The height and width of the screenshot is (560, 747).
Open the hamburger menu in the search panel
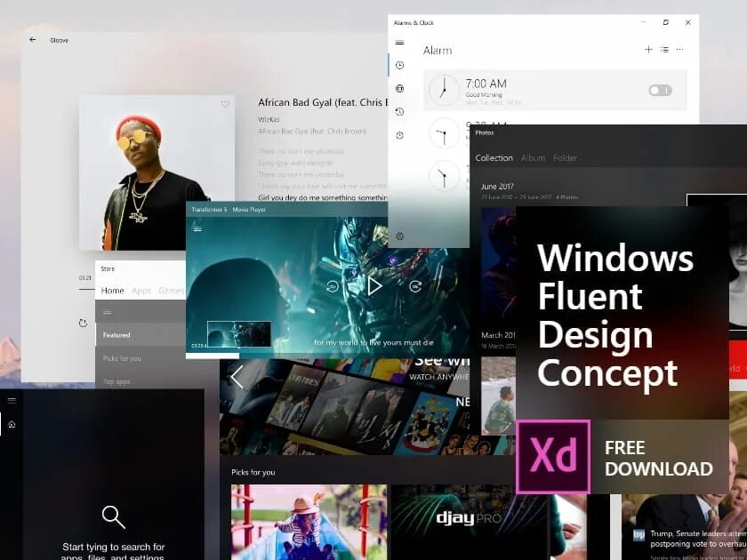click(12, 401)
